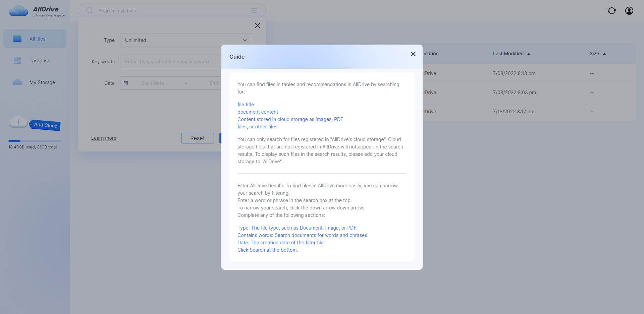Click the plus cloud icon

[x=18, y=122]
